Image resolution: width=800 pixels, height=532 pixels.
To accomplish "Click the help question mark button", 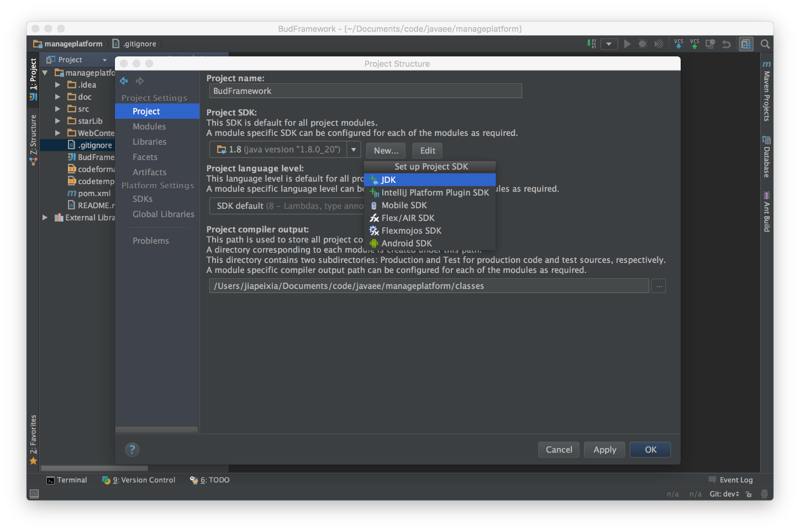I will (132, 450).
